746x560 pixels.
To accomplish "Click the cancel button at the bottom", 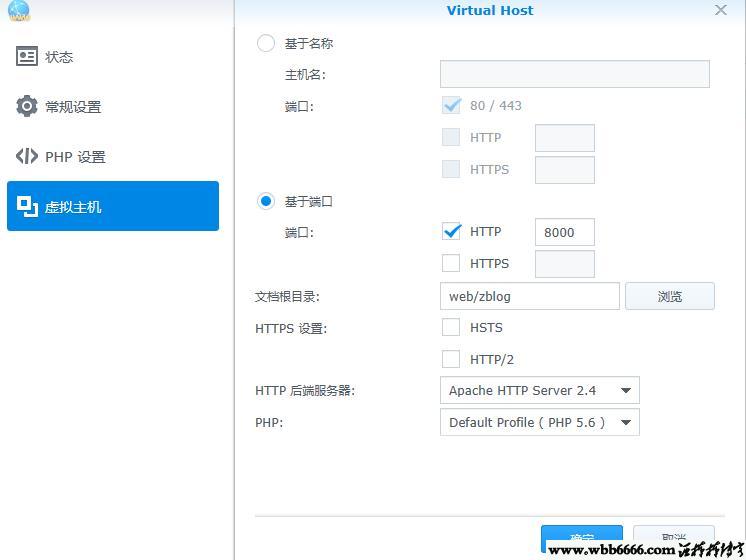I will tap(674, 537).
